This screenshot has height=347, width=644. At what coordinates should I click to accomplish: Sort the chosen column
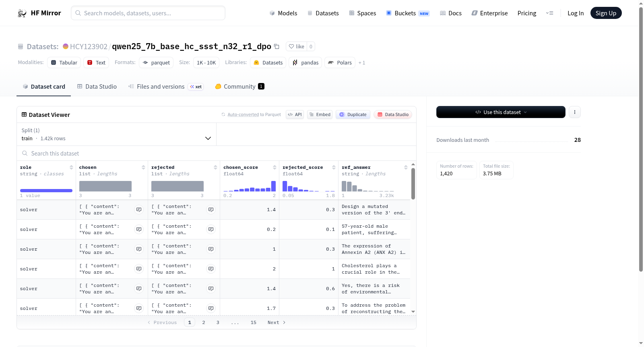tap(143, 167)
